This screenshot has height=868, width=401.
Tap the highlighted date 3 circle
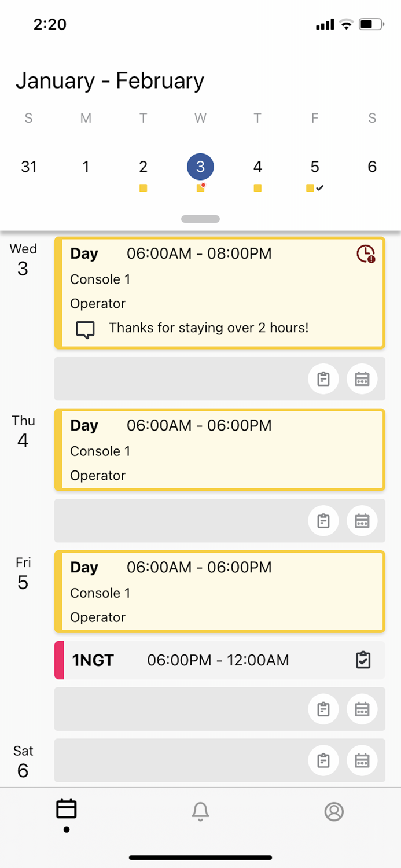[200, 167]
